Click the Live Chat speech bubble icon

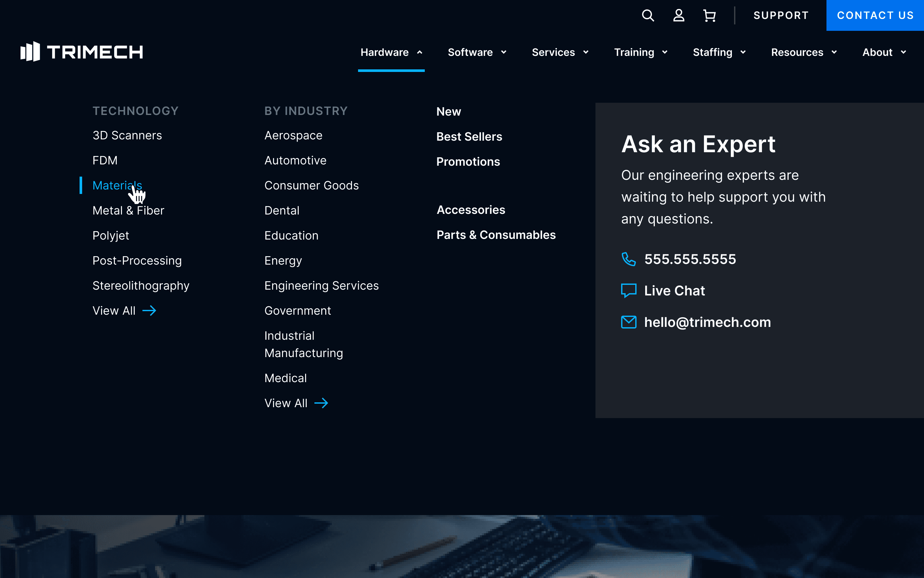tap(629, 291)
